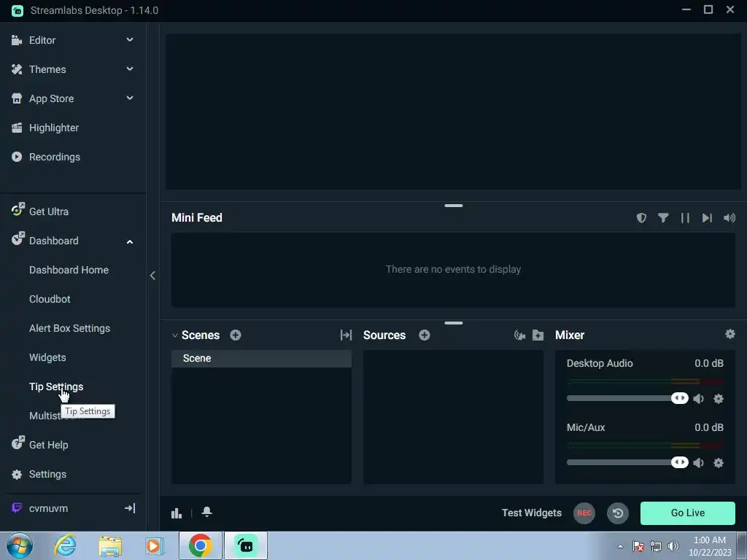Open Desktop Audio settings gear

tap(719, 399)
